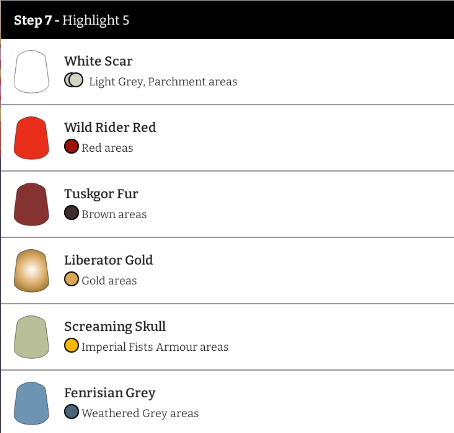This screenshot has height=433, width=454.
Task: Select the Screaming Skull paint pot icon
Action: [31, 337]
